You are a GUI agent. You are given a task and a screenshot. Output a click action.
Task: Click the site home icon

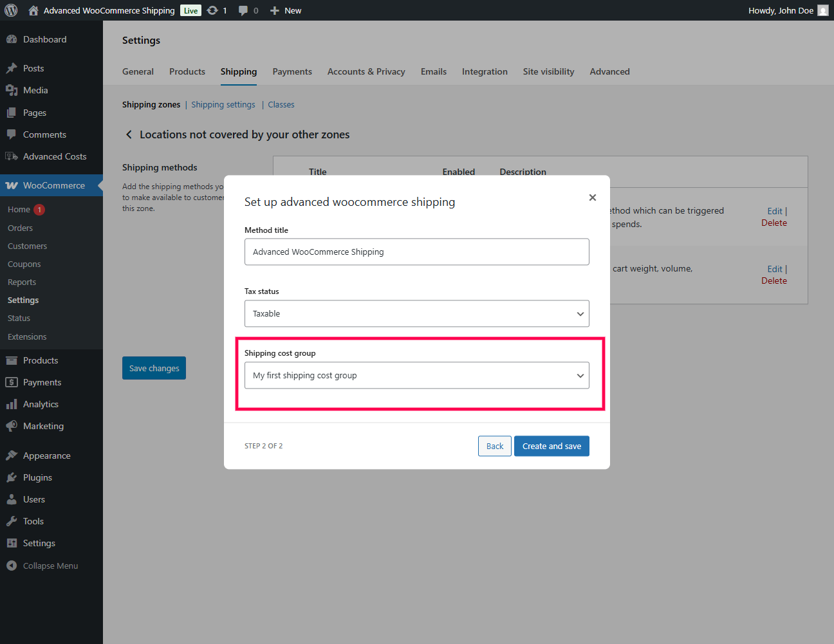coord(33,10)
